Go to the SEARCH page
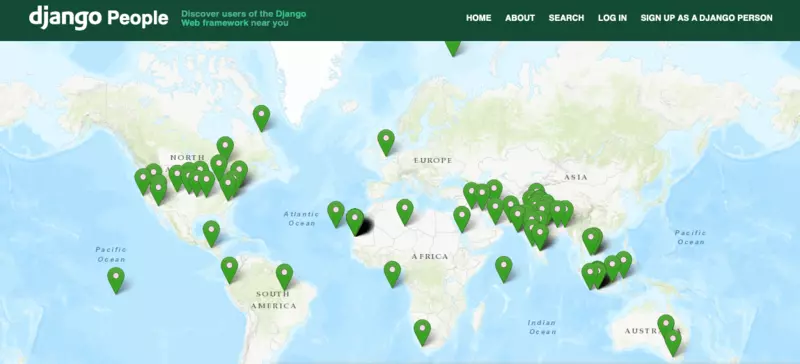The image size is (800, 364). point(566,18)
